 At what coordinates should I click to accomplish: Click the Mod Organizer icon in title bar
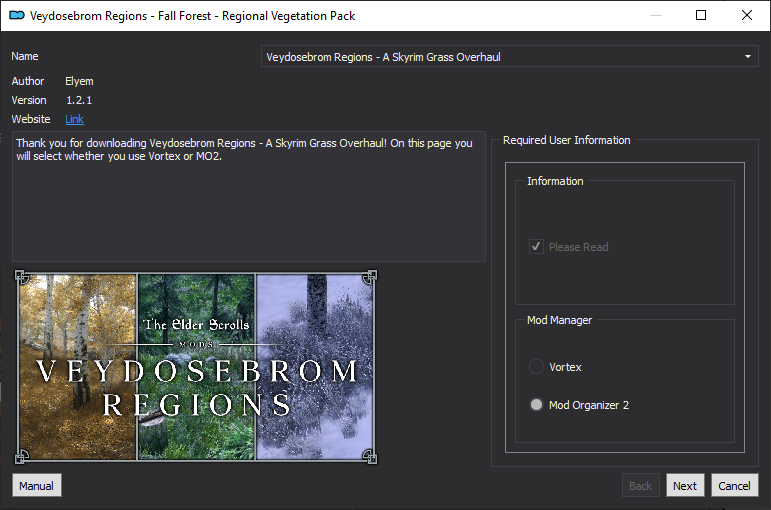[17, 16]
